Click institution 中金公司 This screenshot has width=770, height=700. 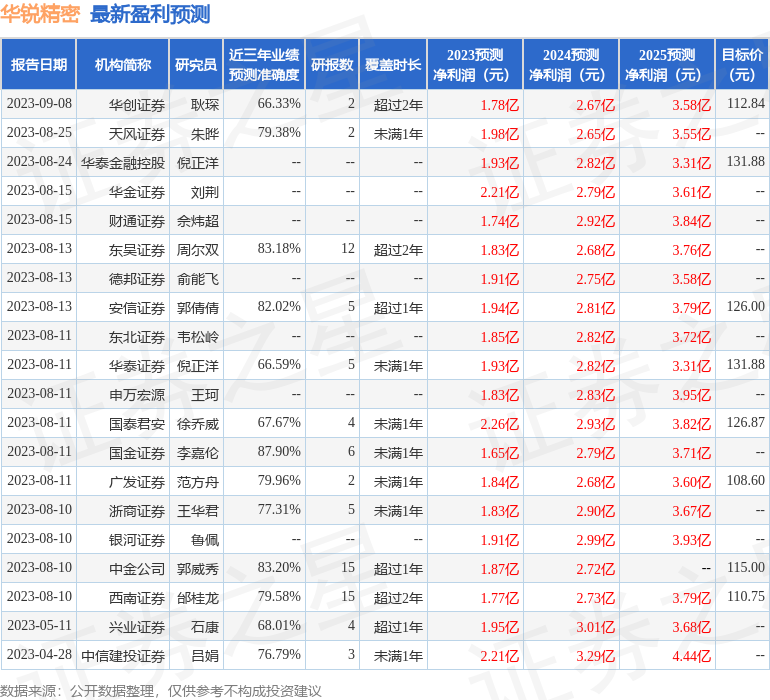(x=137, y=568)
